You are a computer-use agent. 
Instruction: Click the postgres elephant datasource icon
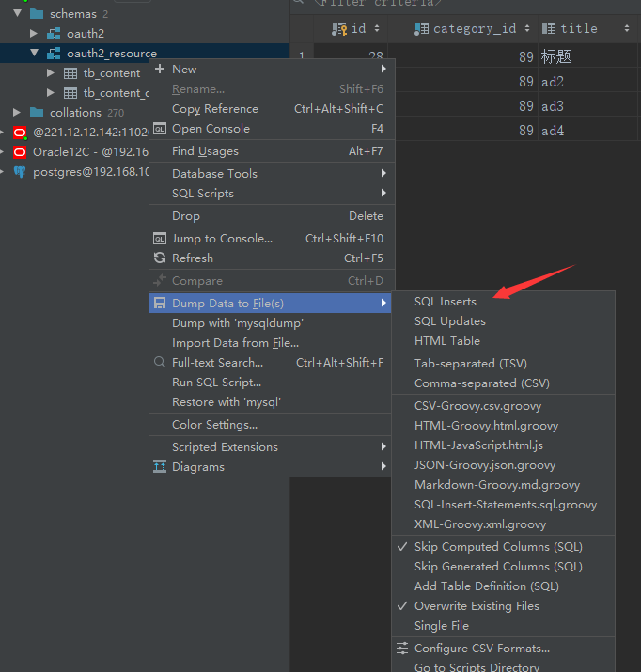[20, 172]
